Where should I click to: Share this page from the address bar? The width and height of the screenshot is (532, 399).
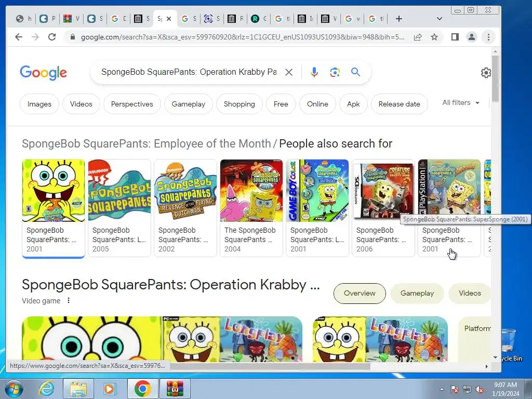click(x=418, y=37)
